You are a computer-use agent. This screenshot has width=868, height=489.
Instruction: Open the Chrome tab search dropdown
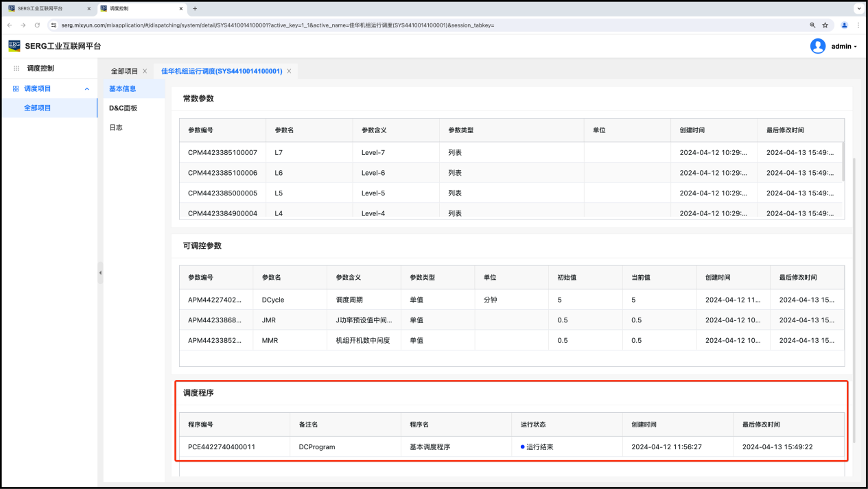click(858, 9)
